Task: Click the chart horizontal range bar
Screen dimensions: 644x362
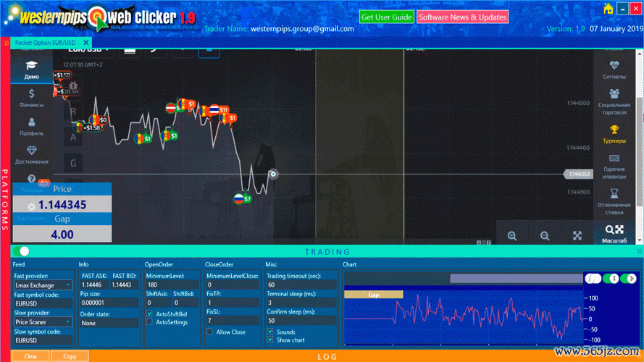Action: click(x=516, y=279)
